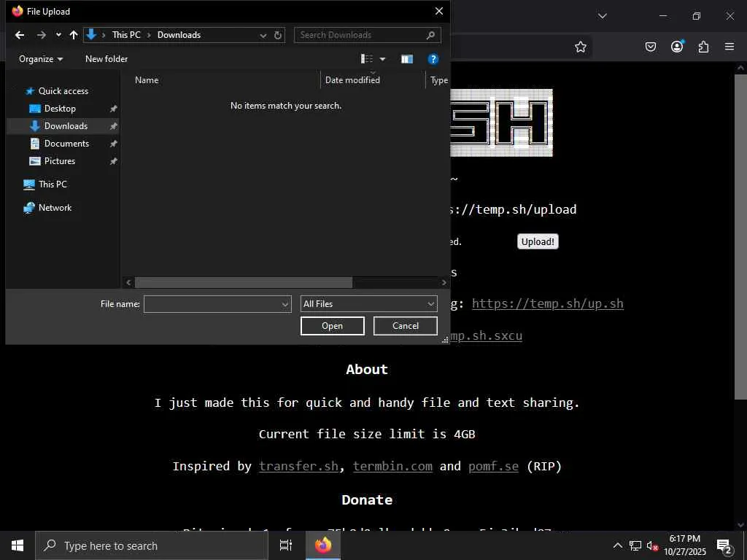
Task: Click the file list scroll-left arrow
Action: point(128,282)
